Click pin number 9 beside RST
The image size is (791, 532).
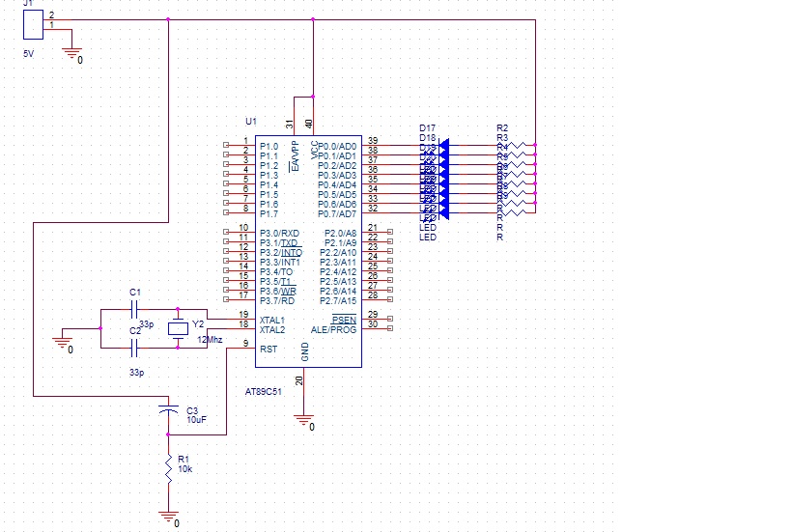pos(245,344)
